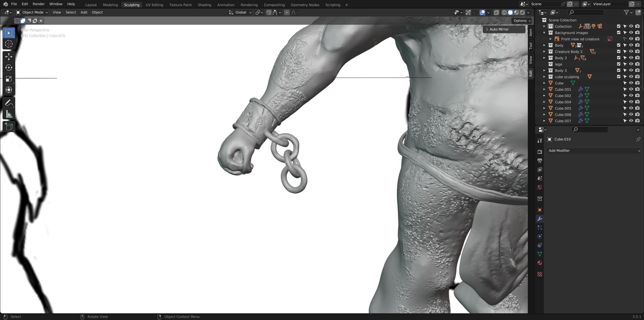Choose the Annotate pencil tool
644x320 pixels.
pyautogui.click(x=9, y=103)
